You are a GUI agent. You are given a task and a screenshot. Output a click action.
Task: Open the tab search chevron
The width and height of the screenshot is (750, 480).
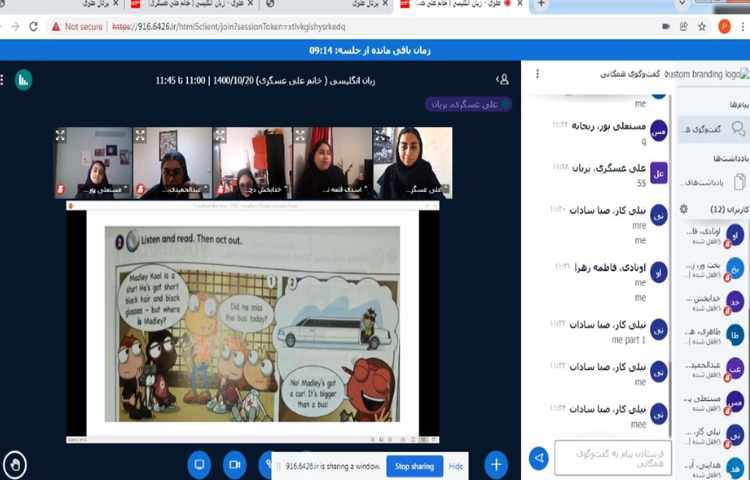tap(682, 4)
